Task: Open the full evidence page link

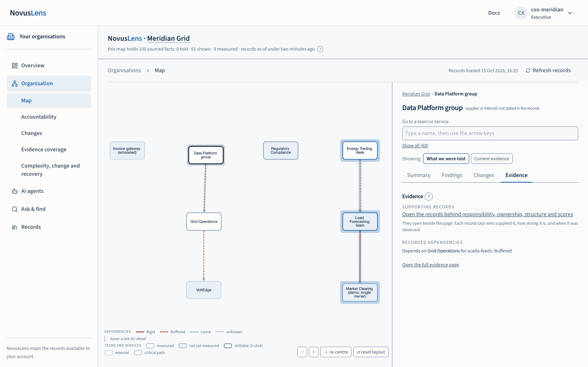Action: tap(430, 265)
